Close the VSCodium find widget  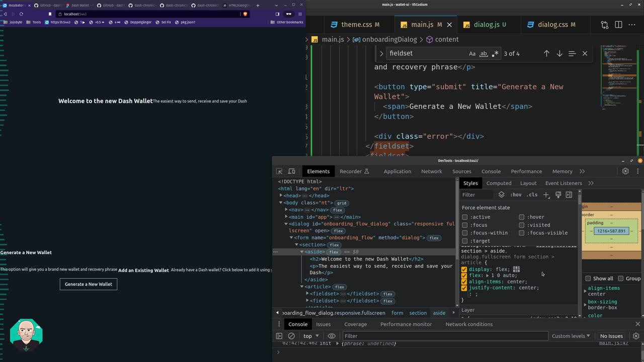click(x=585, y=53)
